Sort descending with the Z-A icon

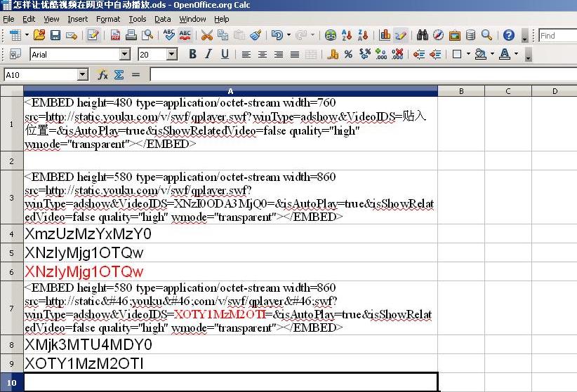[x=363, y=35]
